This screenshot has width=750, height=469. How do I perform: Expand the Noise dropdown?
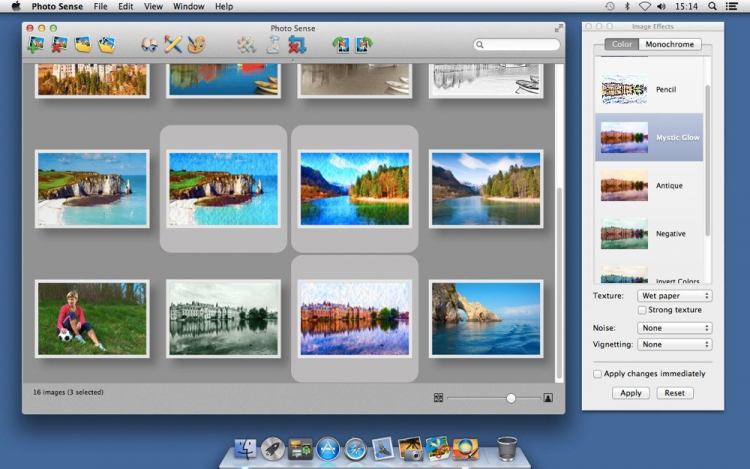click(675, 328)
